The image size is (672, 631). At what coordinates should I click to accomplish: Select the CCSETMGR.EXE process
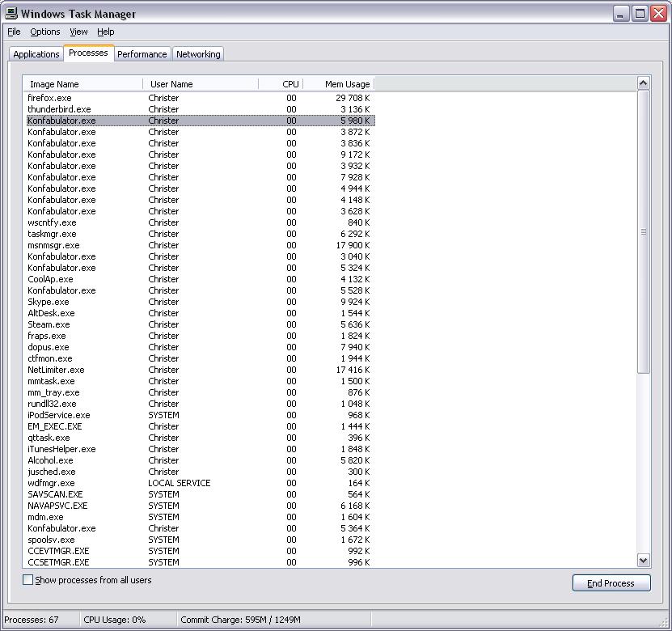[x=201, y=562]
